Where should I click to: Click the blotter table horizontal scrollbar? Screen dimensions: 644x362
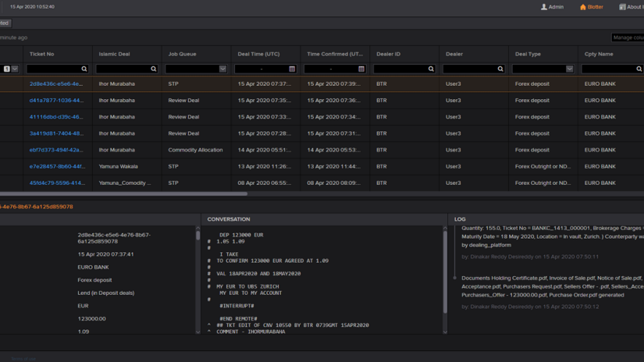click(x=123, y=193)
